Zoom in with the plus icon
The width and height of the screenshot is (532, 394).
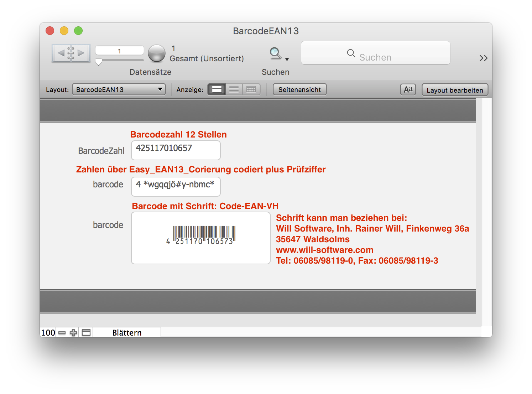pos(73,333)
